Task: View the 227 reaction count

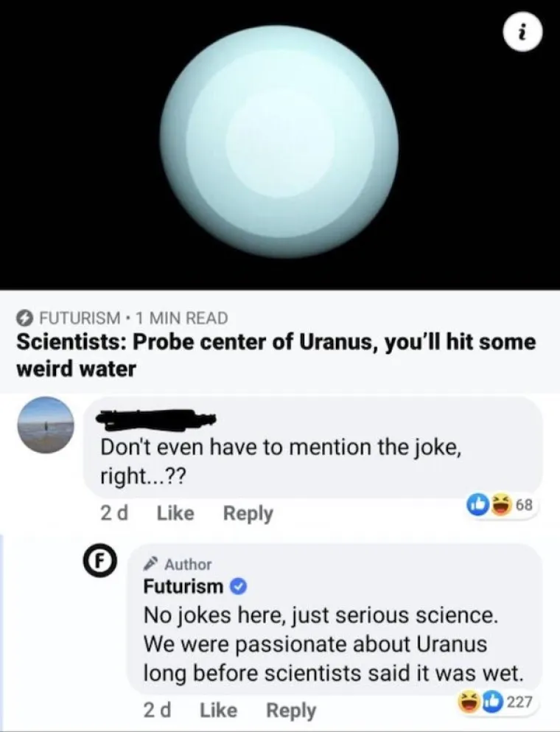Action: click(520, 702)
